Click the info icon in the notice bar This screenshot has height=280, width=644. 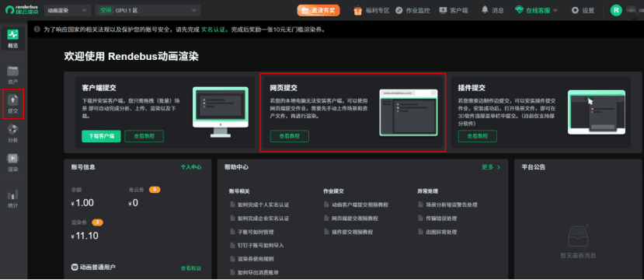(x=37, y=30)
